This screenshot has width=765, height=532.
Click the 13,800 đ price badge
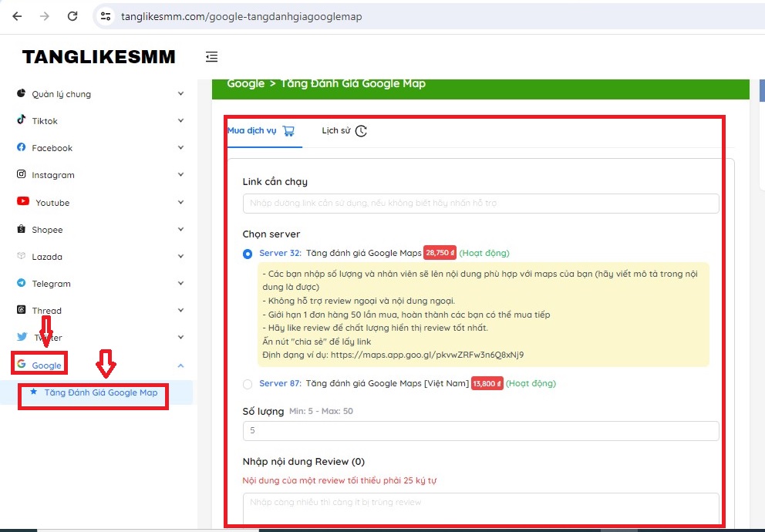click(x=487, y=383)
